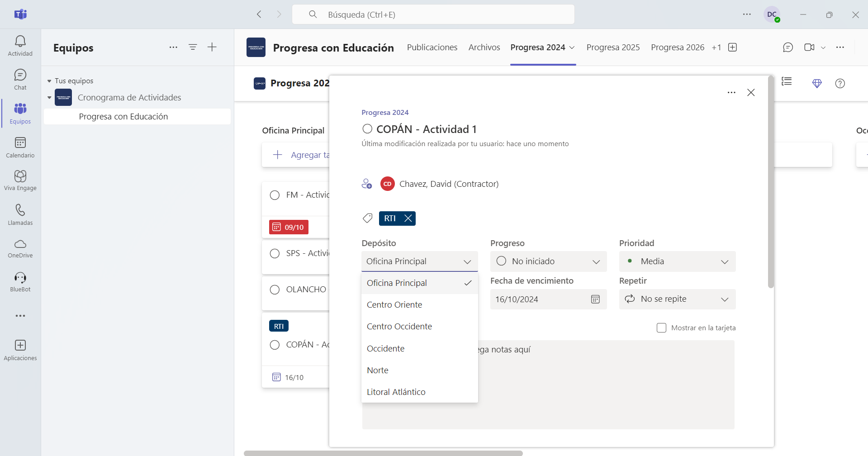This screenshot has height=456, width=868.
Task: Click Agregar tarea button
Action: tap(296, 155)
